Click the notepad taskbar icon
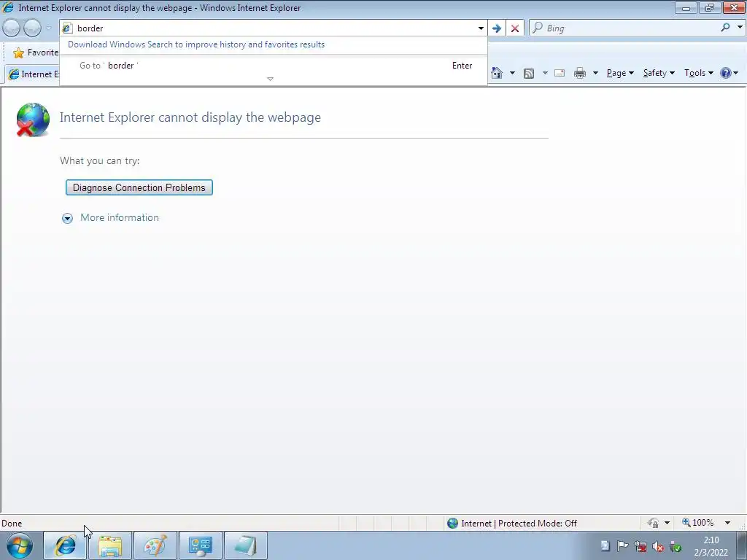747x560 pixels. (x=245, y=545)
